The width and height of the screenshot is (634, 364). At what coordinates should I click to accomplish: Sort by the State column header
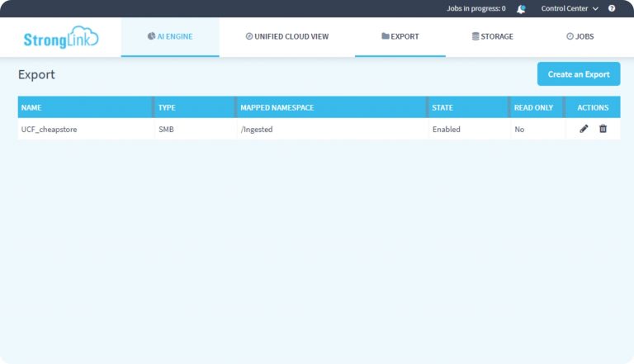(442, 108)
